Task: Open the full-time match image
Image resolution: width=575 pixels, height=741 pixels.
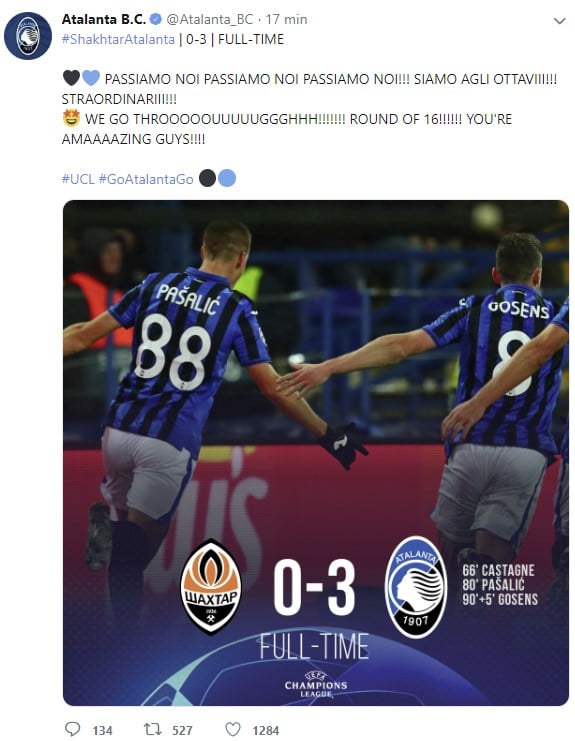Action: tap(316, 453)
